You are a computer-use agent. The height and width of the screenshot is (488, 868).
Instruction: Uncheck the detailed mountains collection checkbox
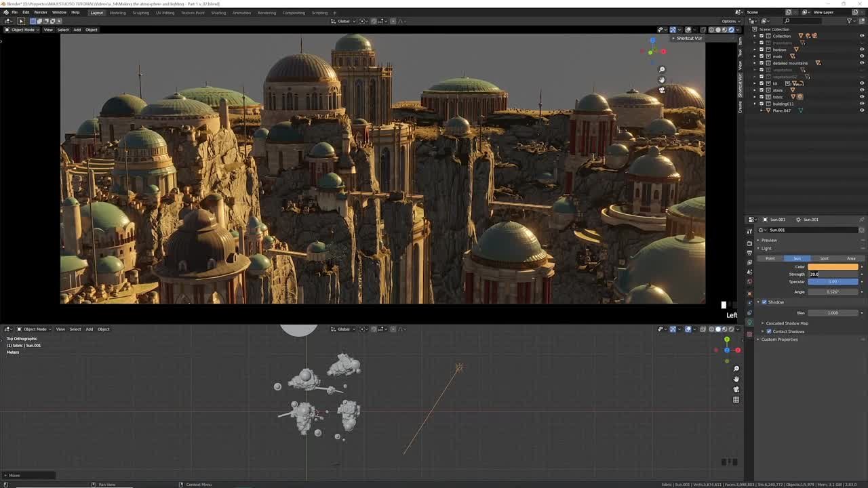tap(762, 63)
